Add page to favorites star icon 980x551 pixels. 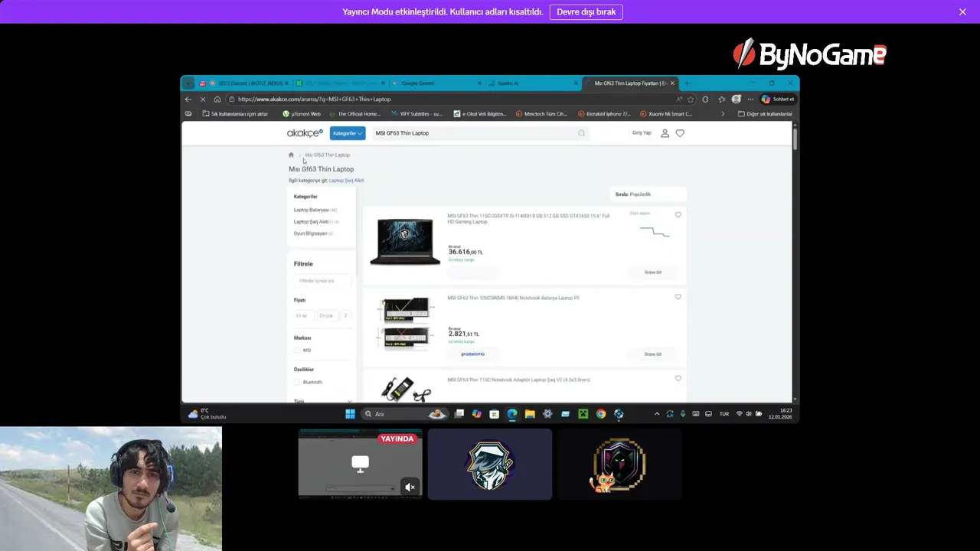tap(691, 99)
